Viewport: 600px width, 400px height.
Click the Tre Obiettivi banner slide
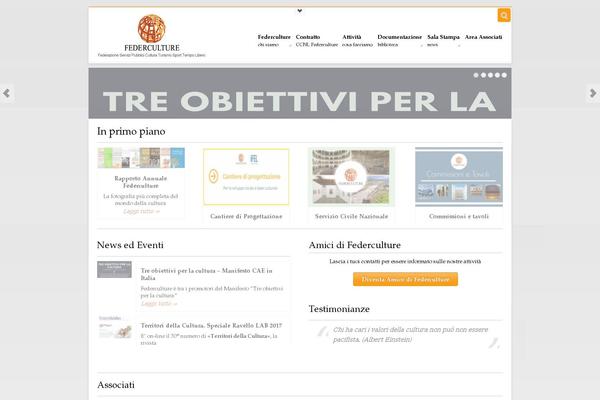point(300,93)
